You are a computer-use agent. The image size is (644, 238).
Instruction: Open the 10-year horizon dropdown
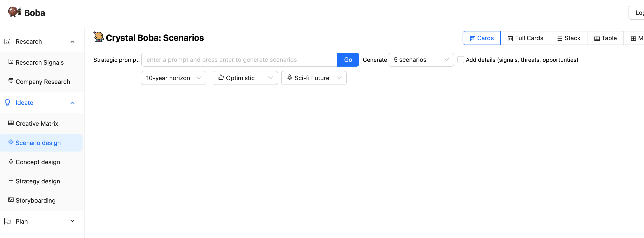coord(173,78)
